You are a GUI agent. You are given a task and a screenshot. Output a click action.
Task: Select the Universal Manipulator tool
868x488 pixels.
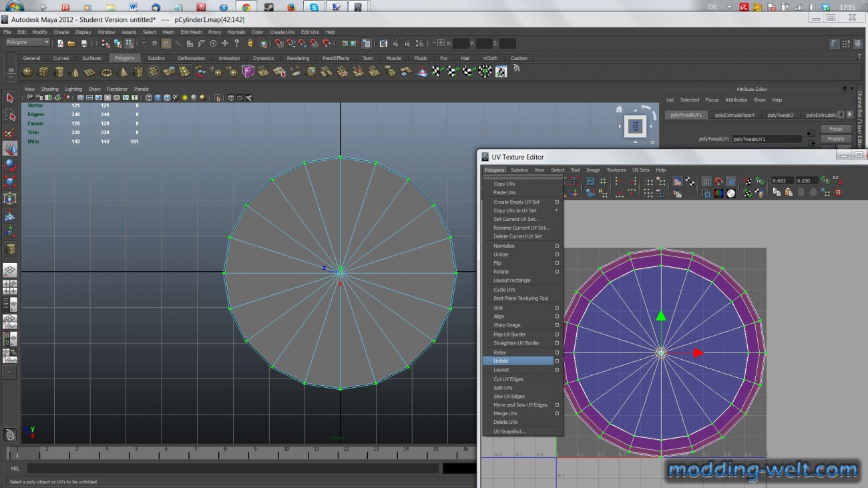[x=10, y=198]
